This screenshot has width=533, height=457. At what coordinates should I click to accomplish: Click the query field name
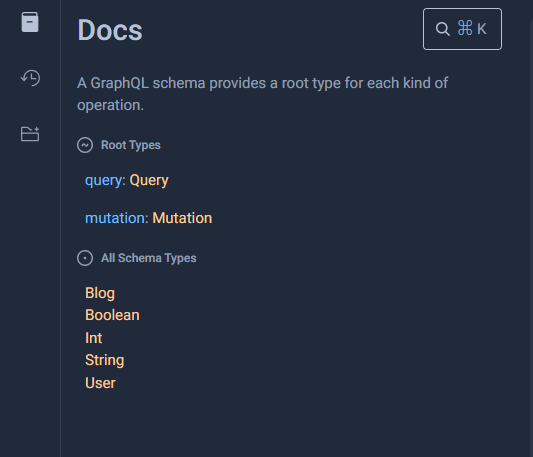coord(103,181)
